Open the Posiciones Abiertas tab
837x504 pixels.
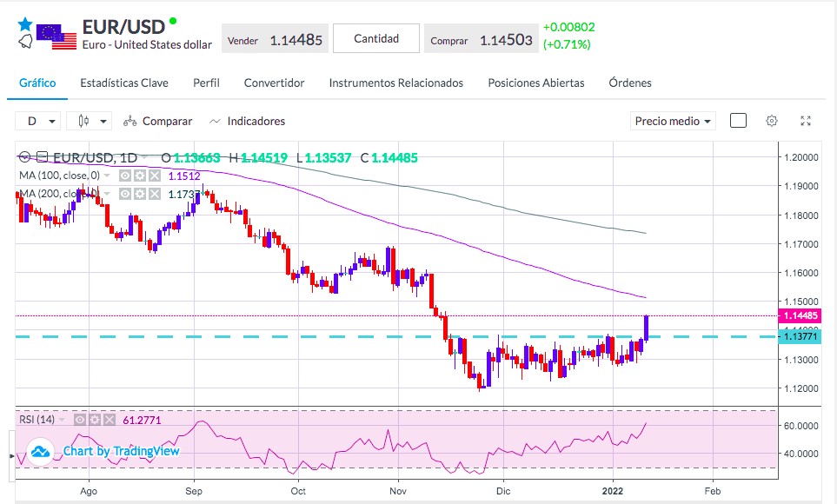(536, 83)
